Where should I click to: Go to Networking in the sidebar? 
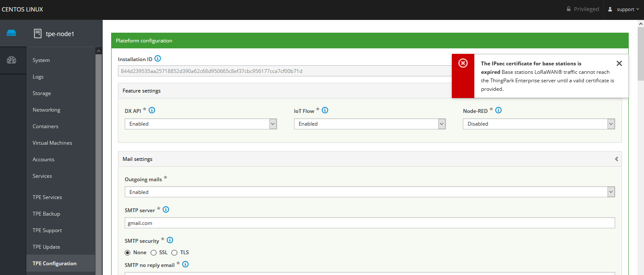(46, 110)
